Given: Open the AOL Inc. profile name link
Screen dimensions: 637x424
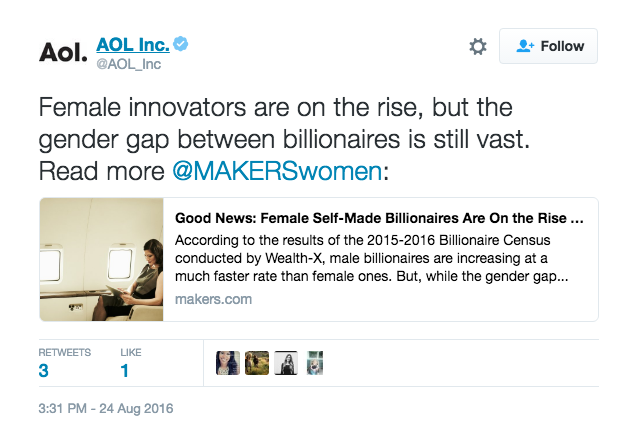Looking at the screenshot, I should click(132, 44).
